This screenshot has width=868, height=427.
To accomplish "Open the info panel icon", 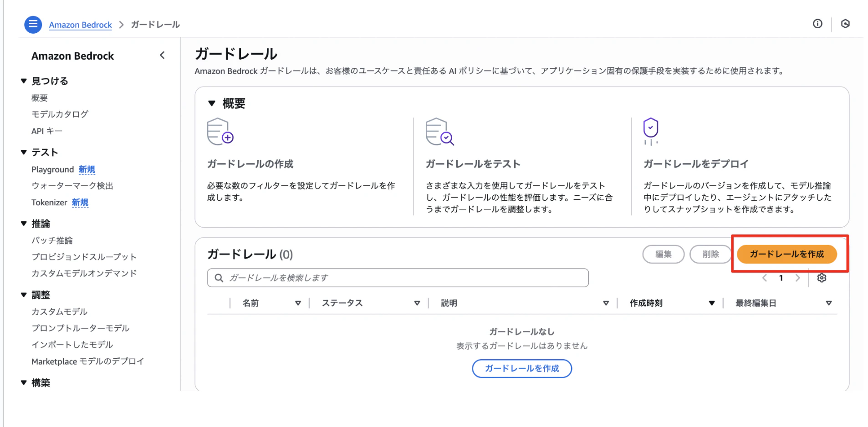I will 817,24.
